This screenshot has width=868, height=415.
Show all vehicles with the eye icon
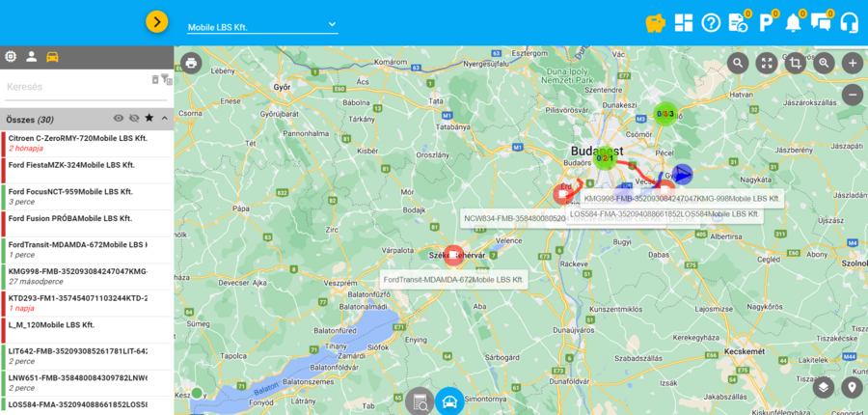click(119, 118)
